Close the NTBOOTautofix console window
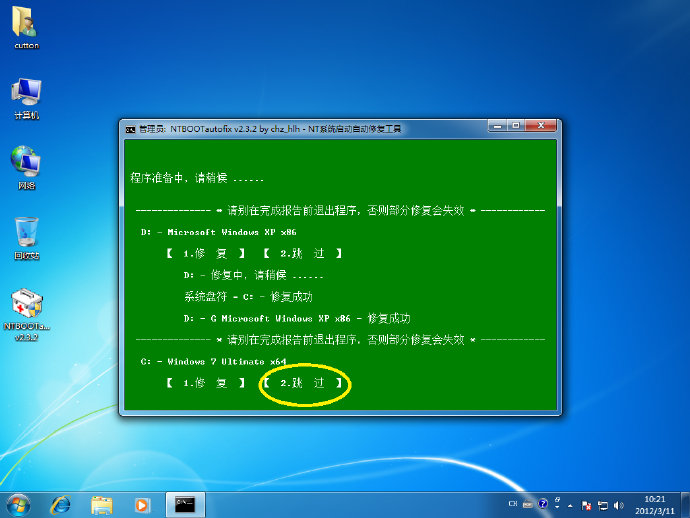This screenshot has height=518, width=690. pyautogui.click(x=541, y=126)
